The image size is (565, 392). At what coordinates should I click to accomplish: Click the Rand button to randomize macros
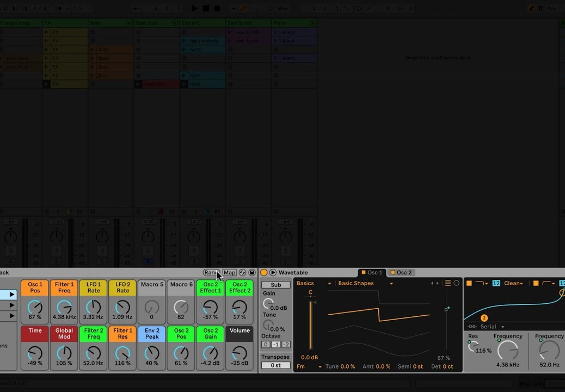click(212, 273)
